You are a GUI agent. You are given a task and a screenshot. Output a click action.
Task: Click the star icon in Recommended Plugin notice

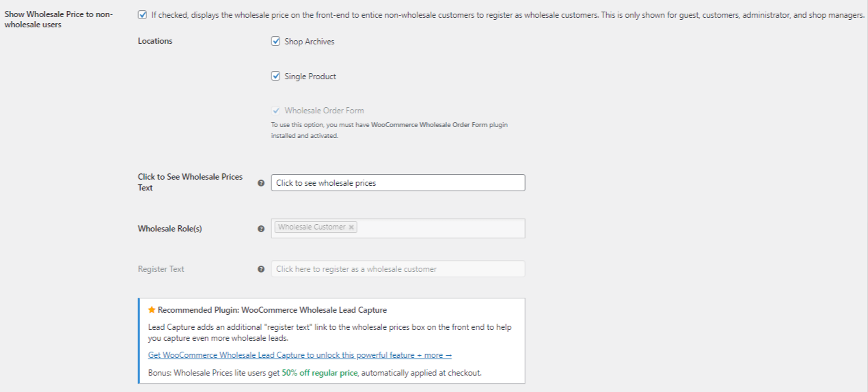pyautogui.click(x=152, y=310)
